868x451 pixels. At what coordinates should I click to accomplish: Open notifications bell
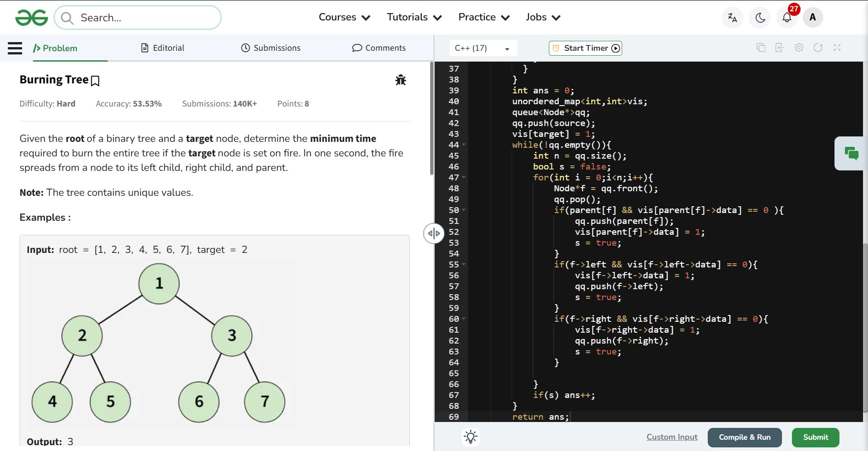(x=787, y=18)
